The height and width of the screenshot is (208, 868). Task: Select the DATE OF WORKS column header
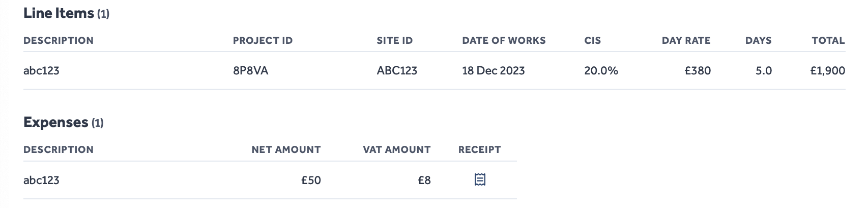click(504, 41)
